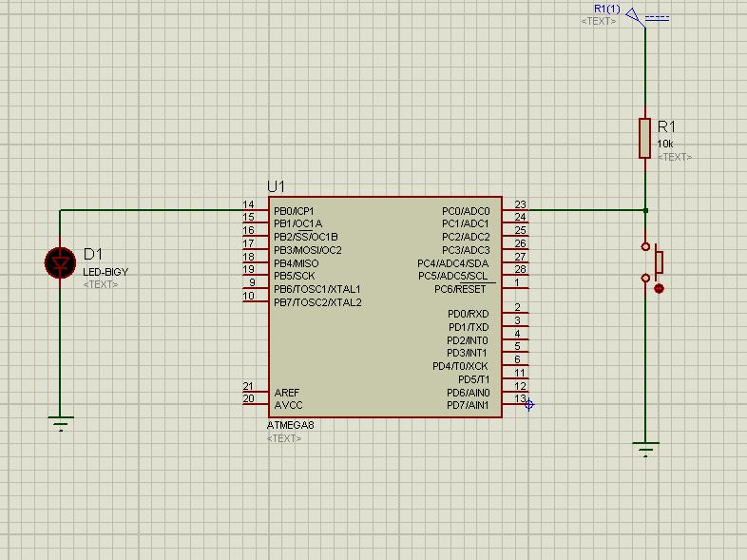This screenshot has width=747, height=560.
Task: Toggle the push button's red latch dot
Action: pyautogui.click(x=659, y=288)
